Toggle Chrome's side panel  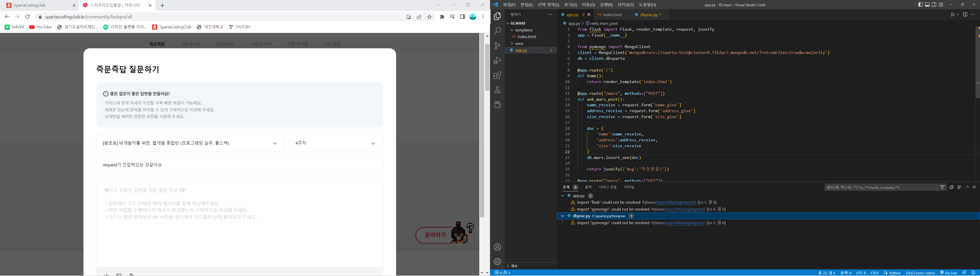(463, 17)
